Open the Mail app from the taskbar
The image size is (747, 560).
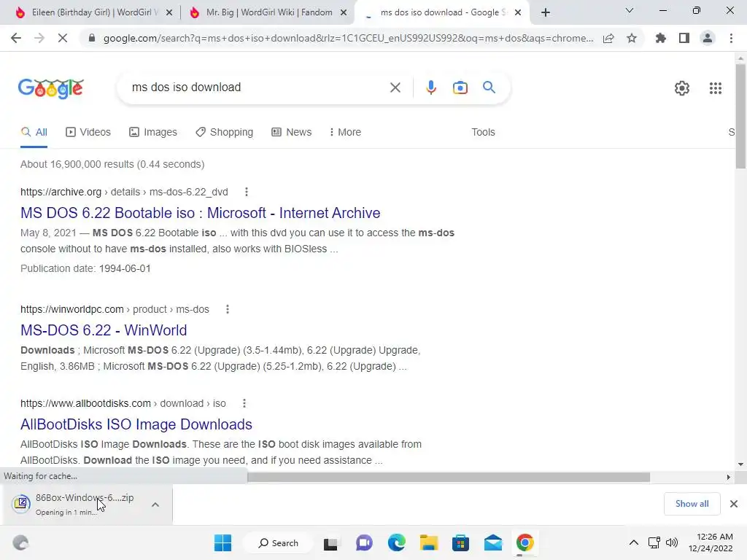click(x=493, y=542)
